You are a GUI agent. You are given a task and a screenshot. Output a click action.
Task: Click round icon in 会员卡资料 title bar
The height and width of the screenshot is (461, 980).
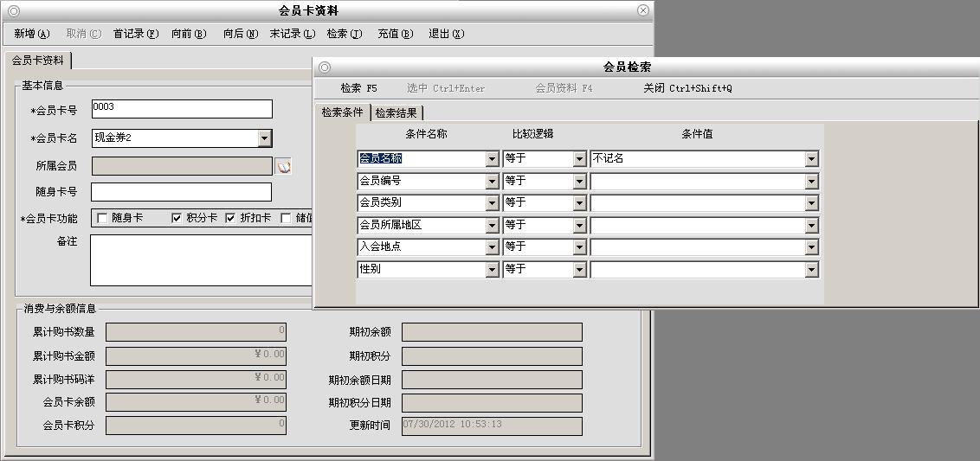pyautogui.click(x=13, y=10)
